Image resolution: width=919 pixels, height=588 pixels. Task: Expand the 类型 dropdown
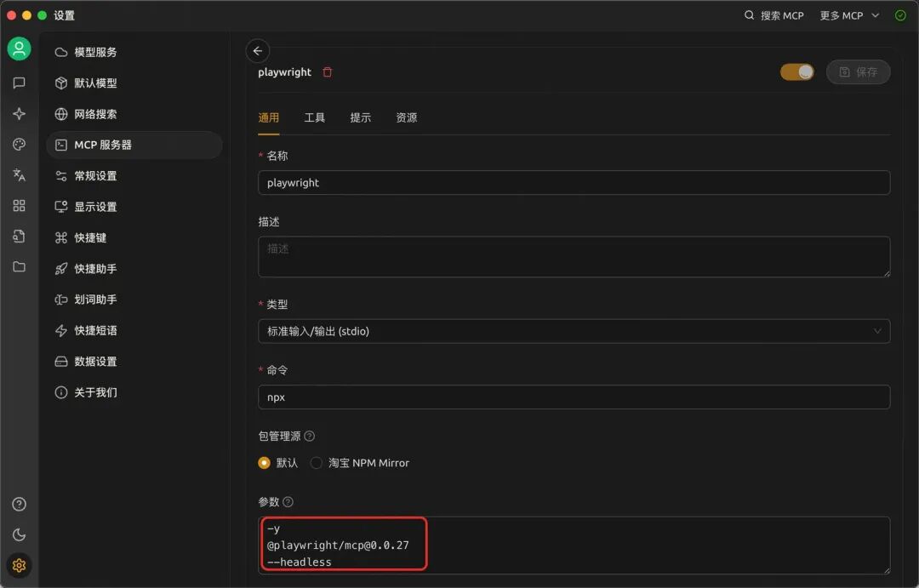[x=574, y=331]
